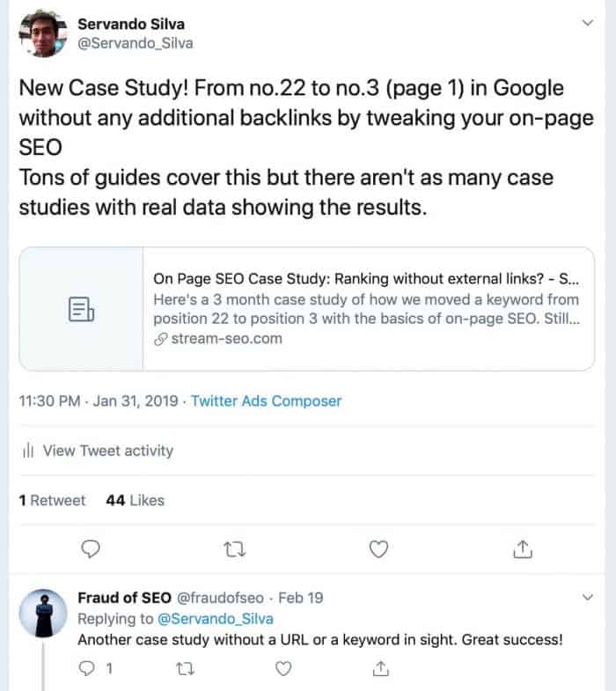The width and height of the screenshot is (616, 691).
Task: View the 44 Likes list
Action: [135, 500]
